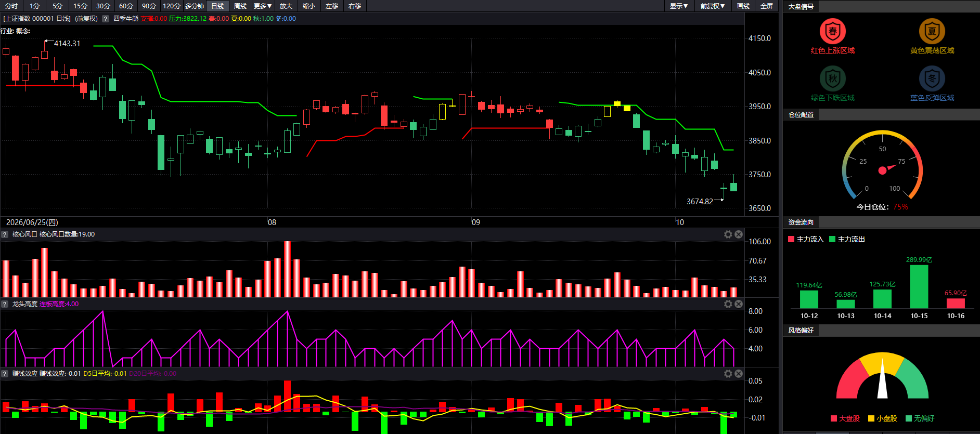Image resolution: width=980 pixels, height=434 pixels.
Task: Open the 多分钟 multi-minute option
Action: (195, 6)
